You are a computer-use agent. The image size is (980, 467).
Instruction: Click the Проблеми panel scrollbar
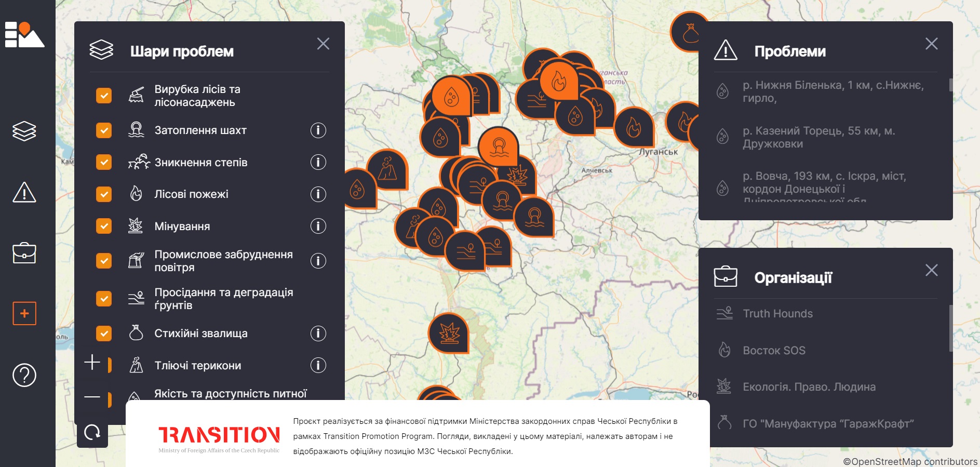(950, 86)
